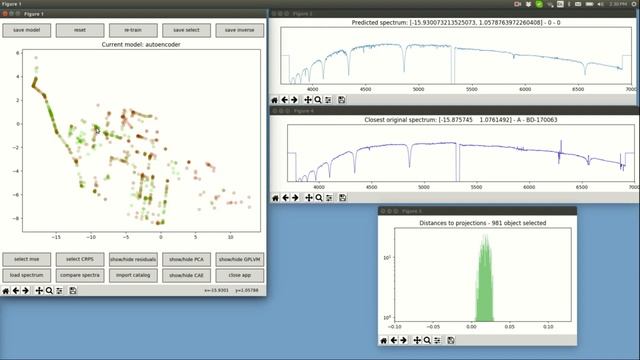This screenshot has height=360, width=640.
Task: Click Home icon in Predicted spectrum window
Action: 274,100
